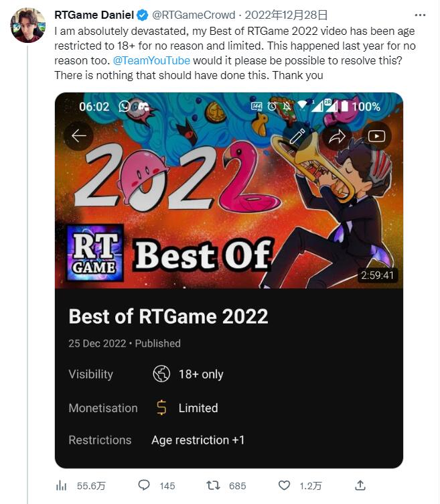Tap the back arrow in screenshot
Viewport: 440px width, 504px height.
pos(78,136)
